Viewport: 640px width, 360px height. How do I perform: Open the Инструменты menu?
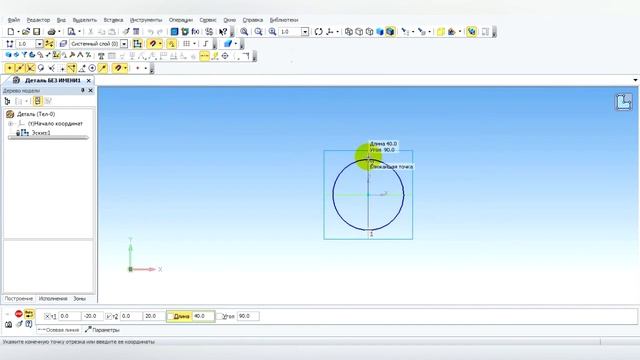point(146,20)
